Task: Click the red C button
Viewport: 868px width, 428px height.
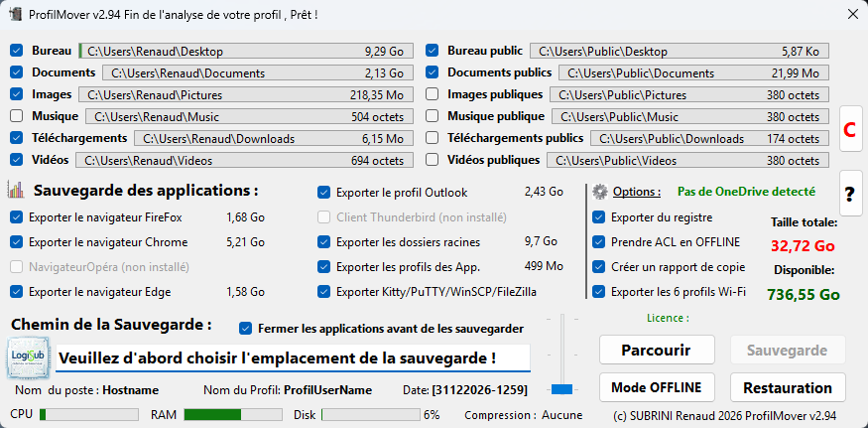Action: click(x=849, y=129)
